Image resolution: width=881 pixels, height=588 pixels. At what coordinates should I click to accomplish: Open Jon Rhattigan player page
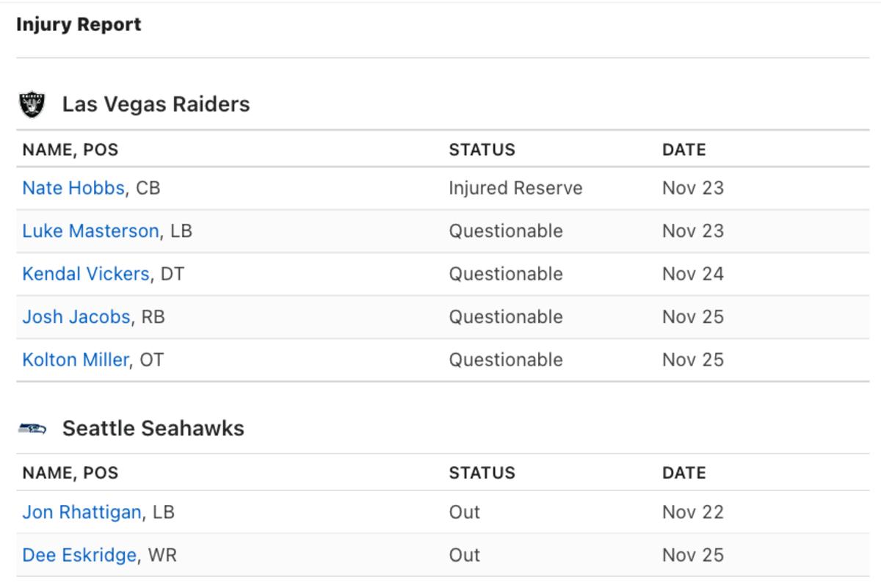click(x=81, y=512)
